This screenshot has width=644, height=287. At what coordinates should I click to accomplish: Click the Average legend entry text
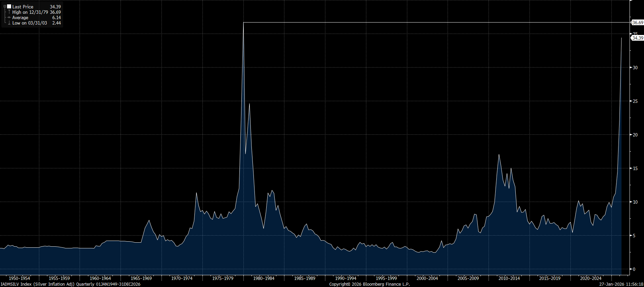[20, 17]
